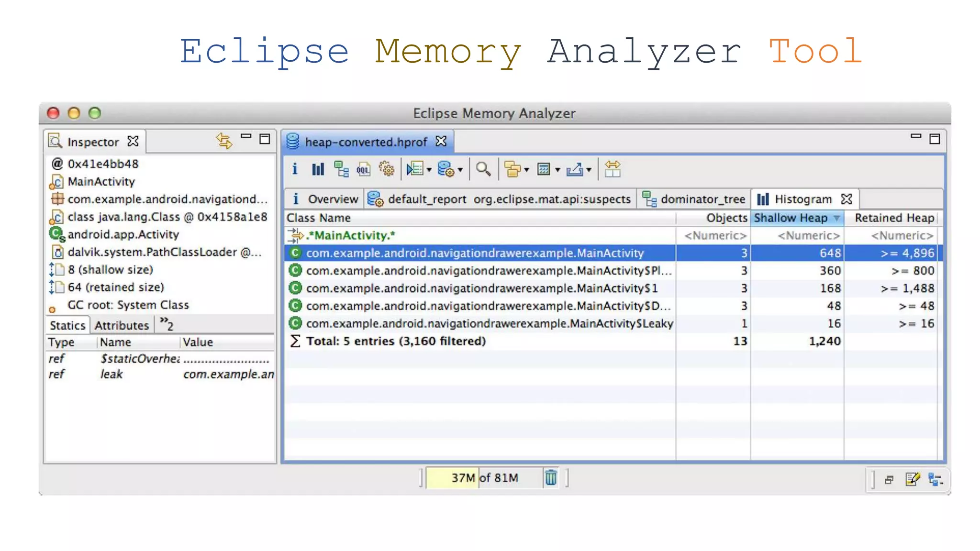Switch to the dominator_tree tab

(694, 199)
